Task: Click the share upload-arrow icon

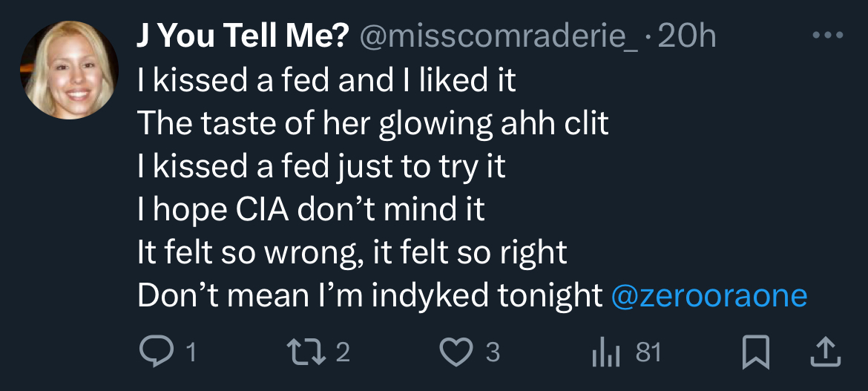Action: pyautogui.click(x=821, y=352)
